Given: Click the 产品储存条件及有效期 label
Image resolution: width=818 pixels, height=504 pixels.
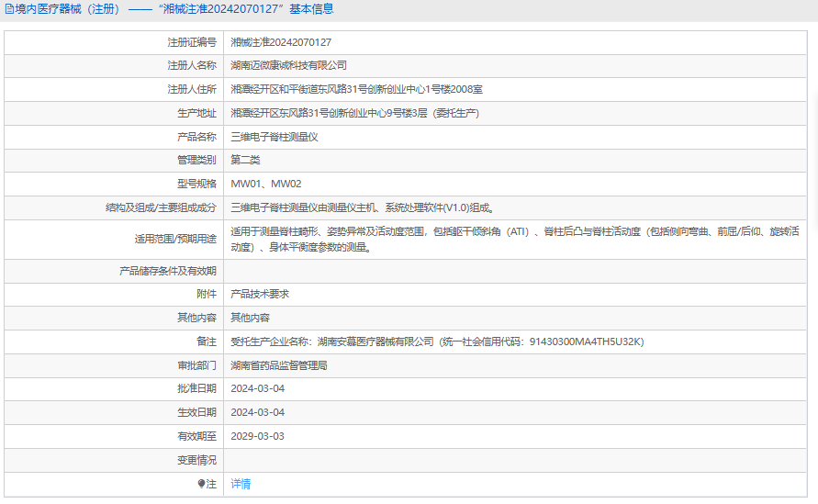Looking at the screenshot, I should [168, 271].
